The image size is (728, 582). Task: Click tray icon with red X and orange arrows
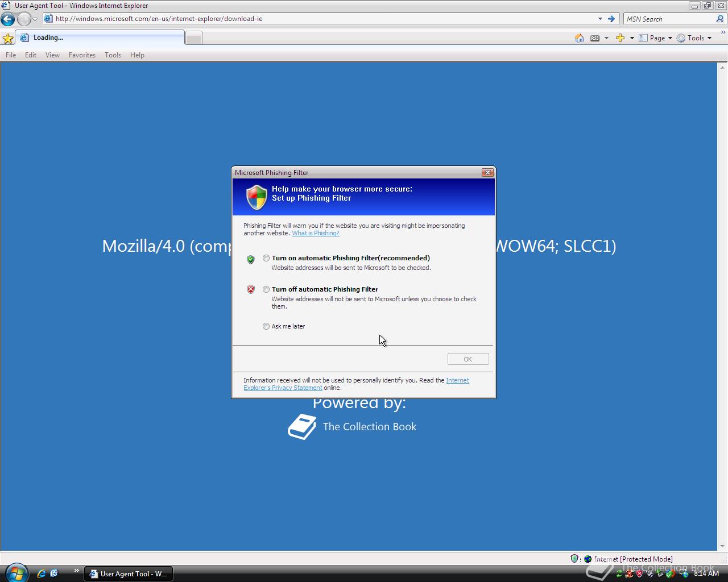(629, 574)
